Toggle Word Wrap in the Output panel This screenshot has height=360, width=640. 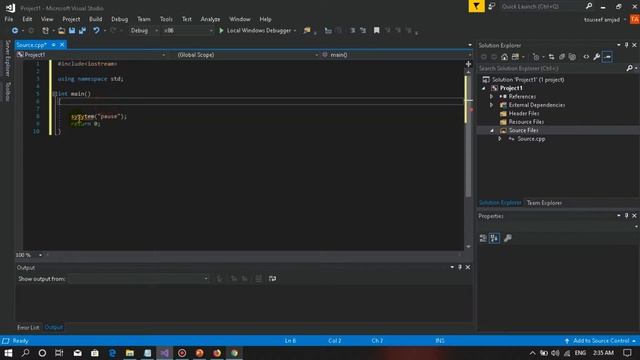click(272, 278)
